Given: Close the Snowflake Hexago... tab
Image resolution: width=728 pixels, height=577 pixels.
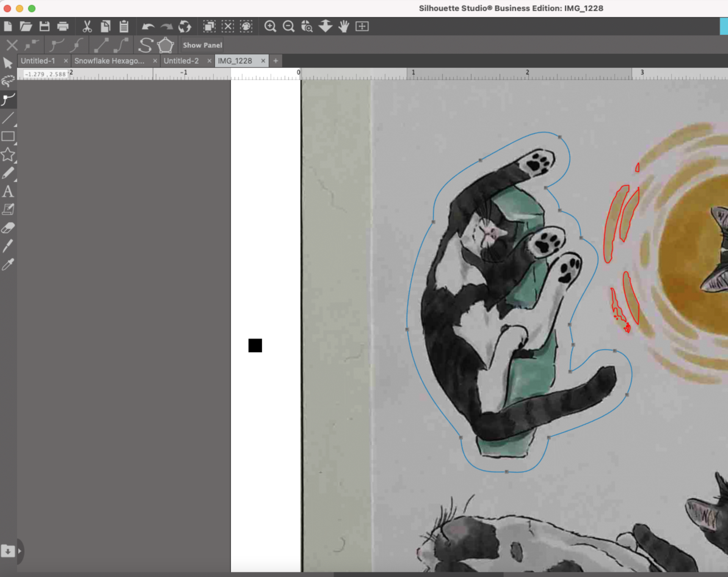Looking at the screenshot, I should 155,61.
